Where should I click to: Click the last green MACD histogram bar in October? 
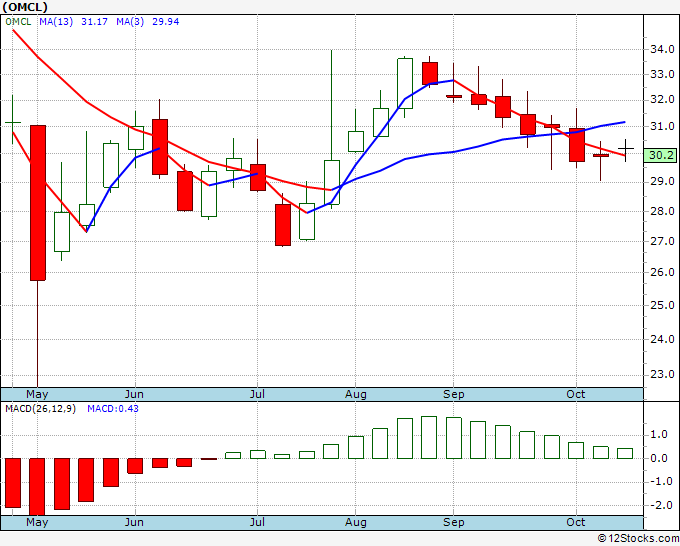pos(625,453)
